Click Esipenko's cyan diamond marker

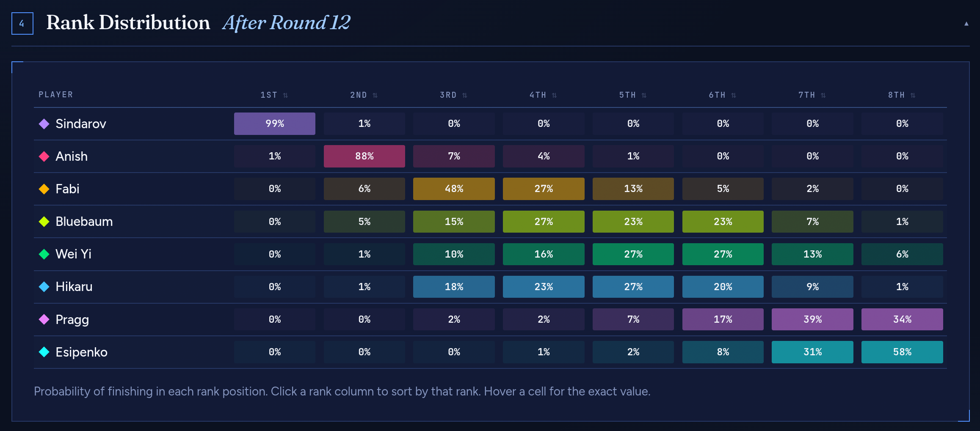pyautogui.click(x=44, y=352)
